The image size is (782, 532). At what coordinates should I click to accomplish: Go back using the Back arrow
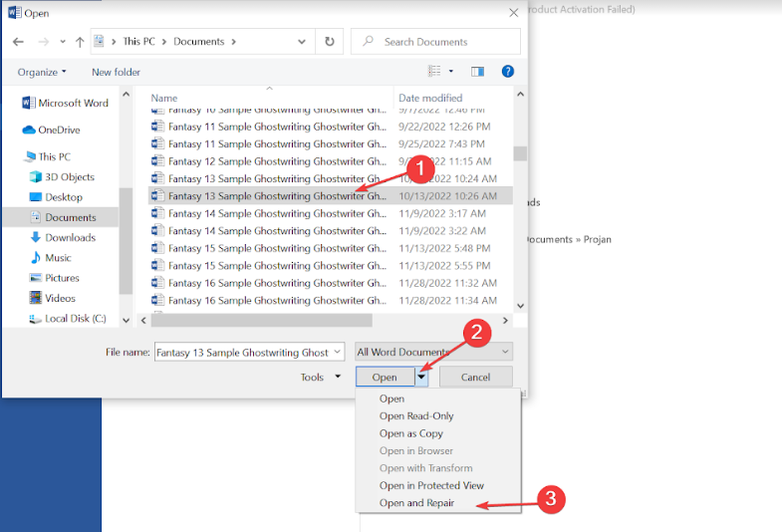[18, 42]
